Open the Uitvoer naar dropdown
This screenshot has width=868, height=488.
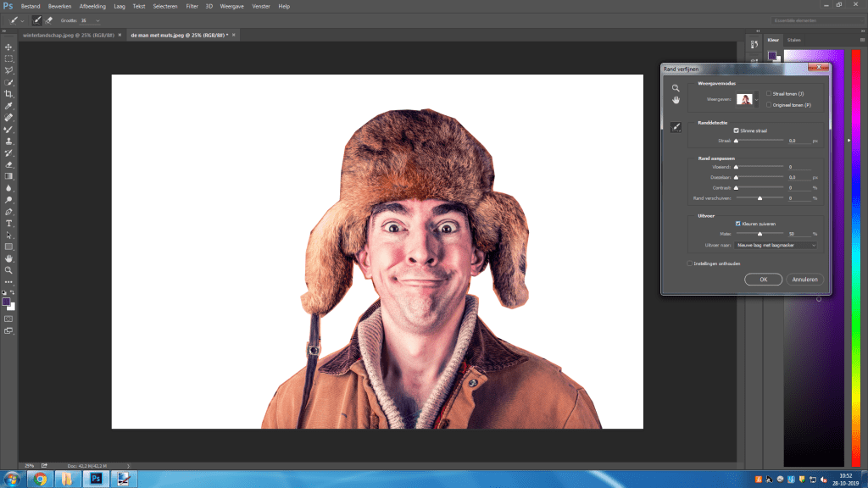click(x=776, y=245)
